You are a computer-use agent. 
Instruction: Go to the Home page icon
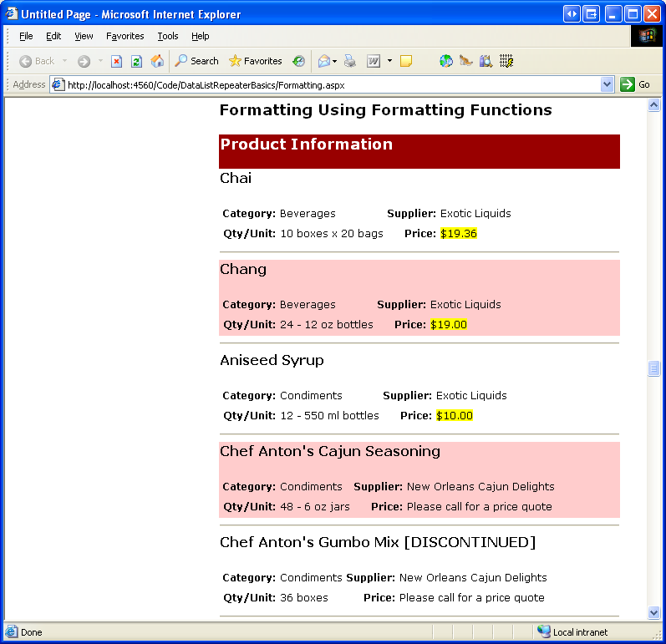(x=157, y=61)
